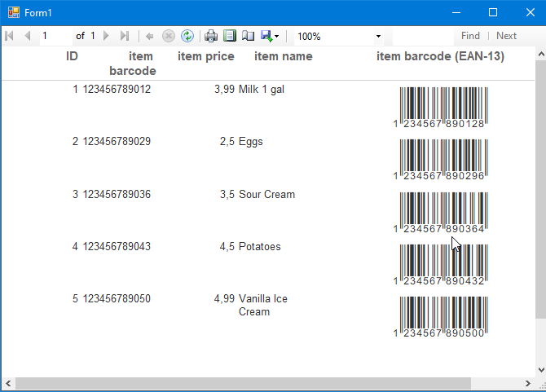
Task: Click the 4,99 price cell
Action: pyautogui.click(x=224, y=299)
